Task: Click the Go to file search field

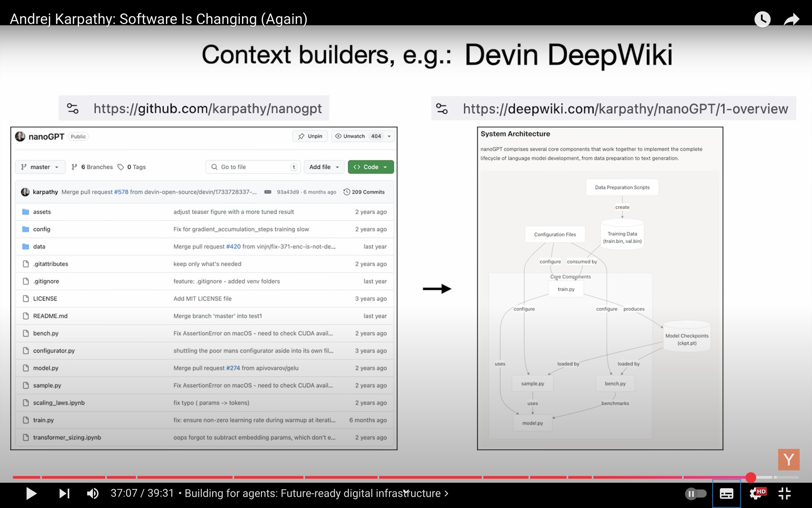Action: 253,167
